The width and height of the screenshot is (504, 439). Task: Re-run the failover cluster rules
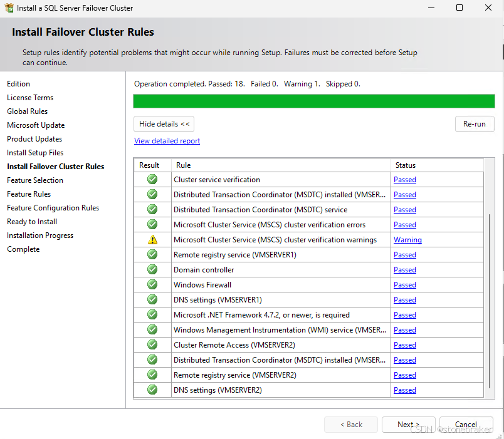coord(475,124)
